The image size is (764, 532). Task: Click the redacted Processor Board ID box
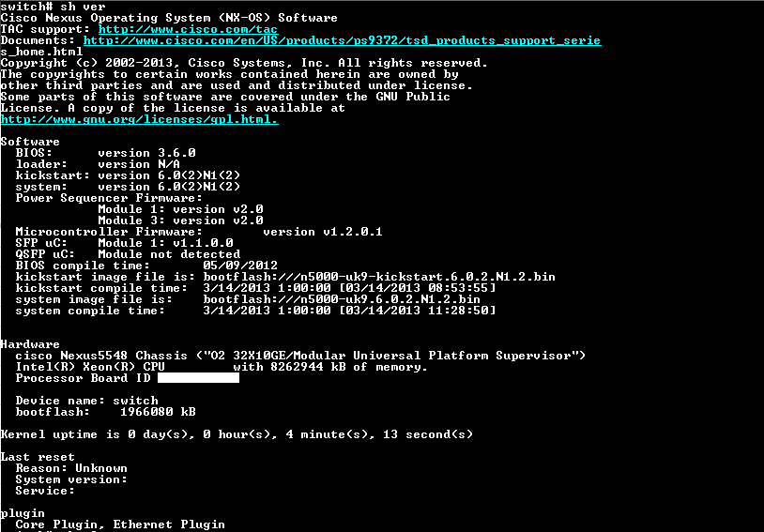[198, 378]
